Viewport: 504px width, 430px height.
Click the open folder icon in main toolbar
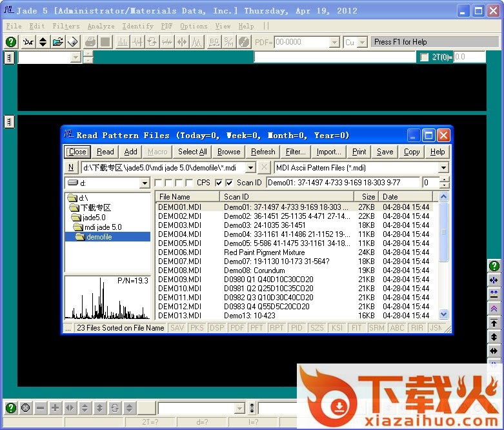coord(58,42)
